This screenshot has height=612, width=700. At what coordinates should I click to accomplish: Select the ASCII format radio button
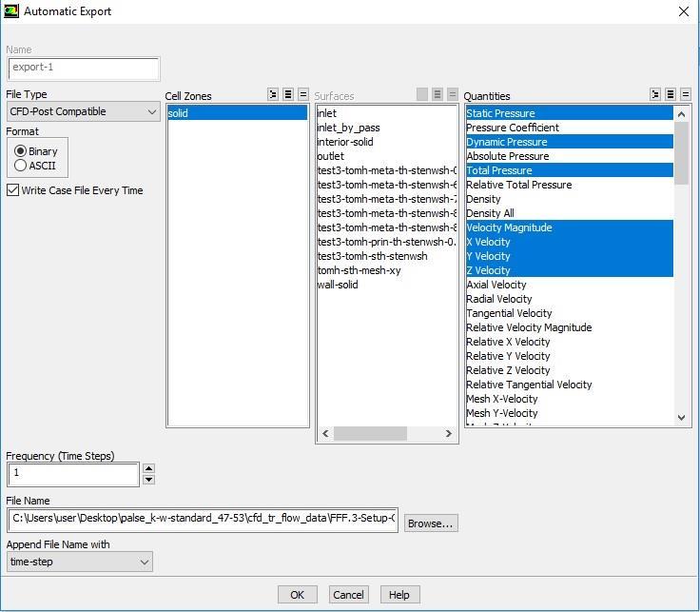tap(20, 166)
